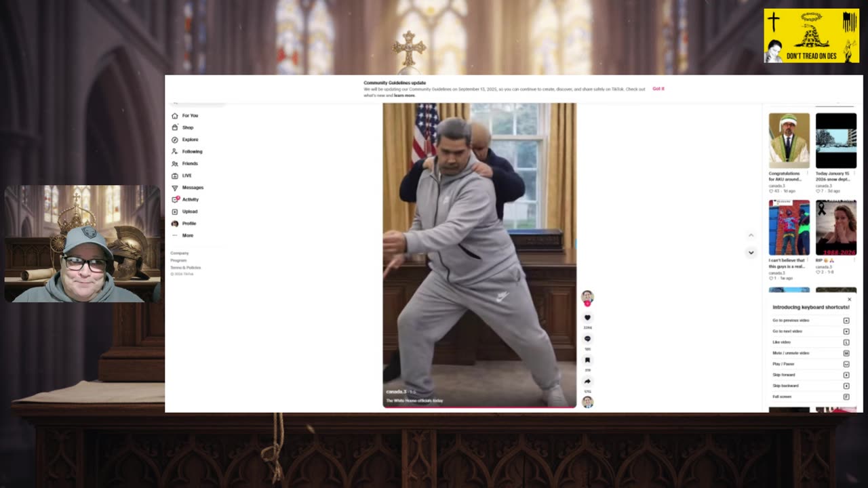Screen dimensions: 868x488
Task: Click the For You home icon
Action: click(174, 116)
